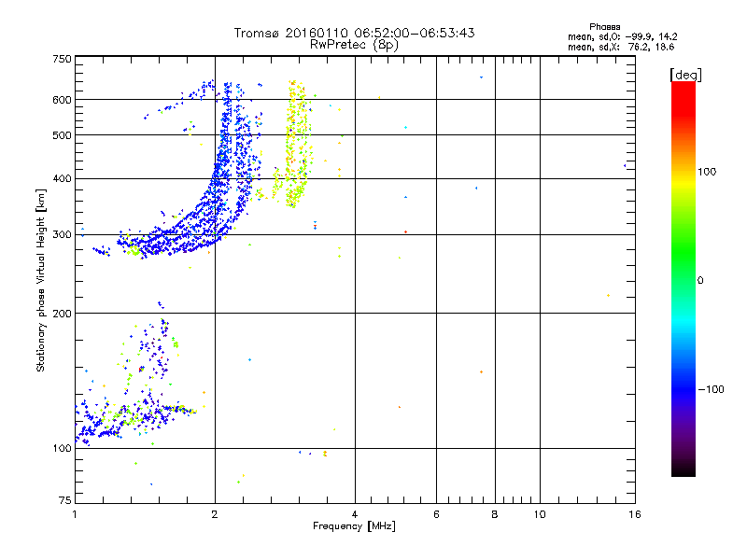The height and width of the screenshot is (560, 747).
Task: Click the yellow-green X-mode trace near 3 MHz
Action: [x=298, y=143]
